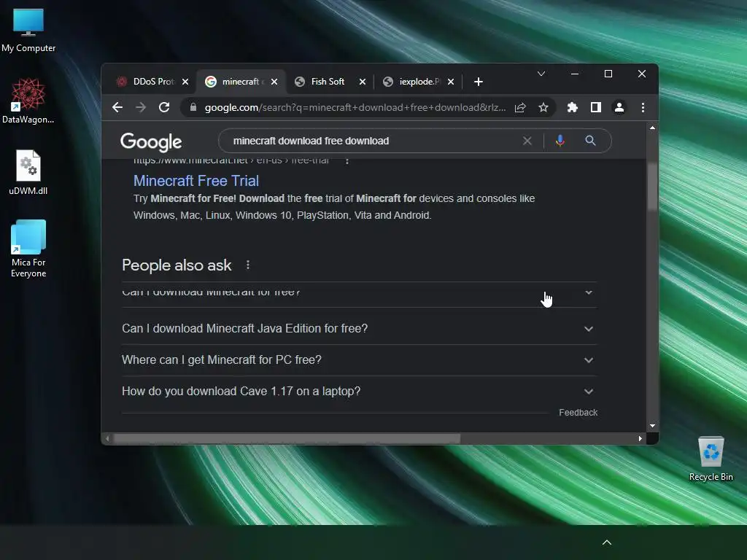Viewport: 747px width, 560px height.
Task: Click the address bar URL
Action: coord(355,108)
